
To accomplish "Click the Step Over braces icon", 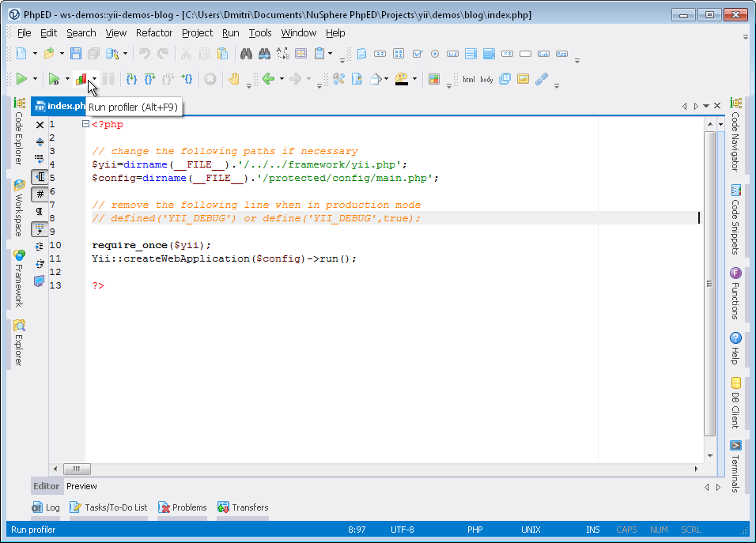I will (x=149, y=78).
